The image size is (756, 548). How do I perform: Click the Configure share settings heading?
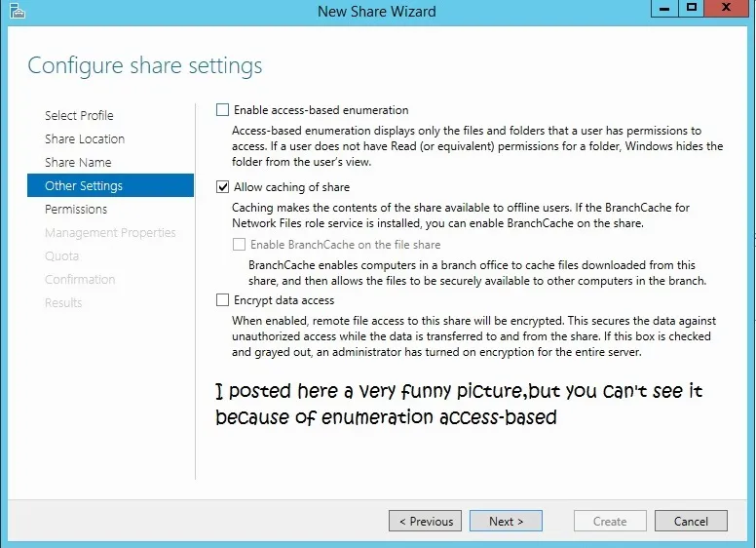coord(145,65)
